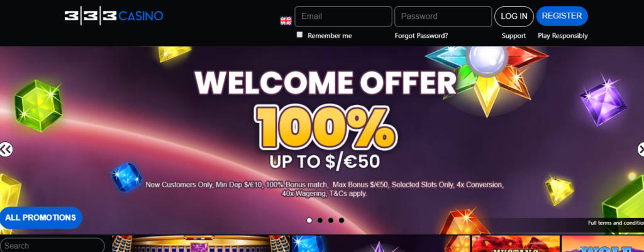Open the Forgot Password link

pos(421,36)
